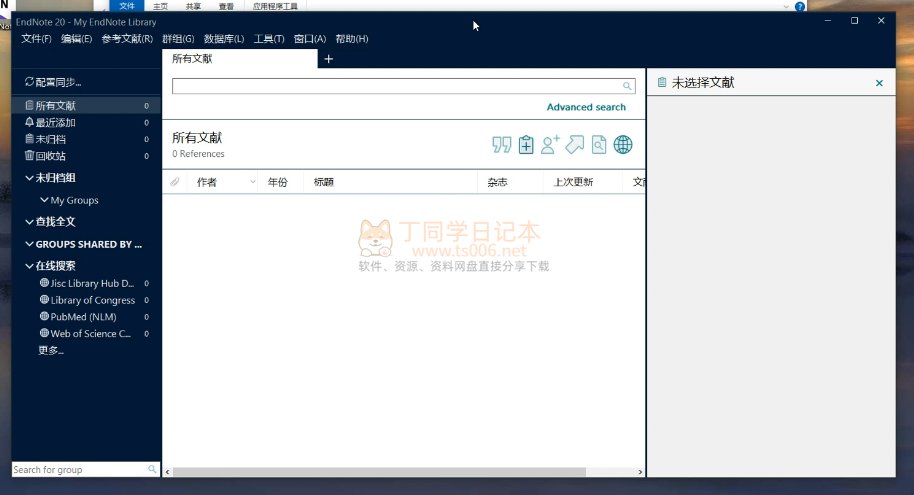
Task: Click the Share Library person-plus icon
Action: [x=550, y=145]
